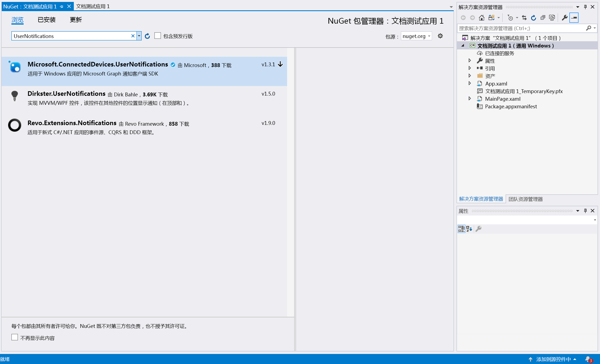This screenshot has width=600, height=364.
Task: Click the Solution Explorer search field
Action: coord(521,28)
